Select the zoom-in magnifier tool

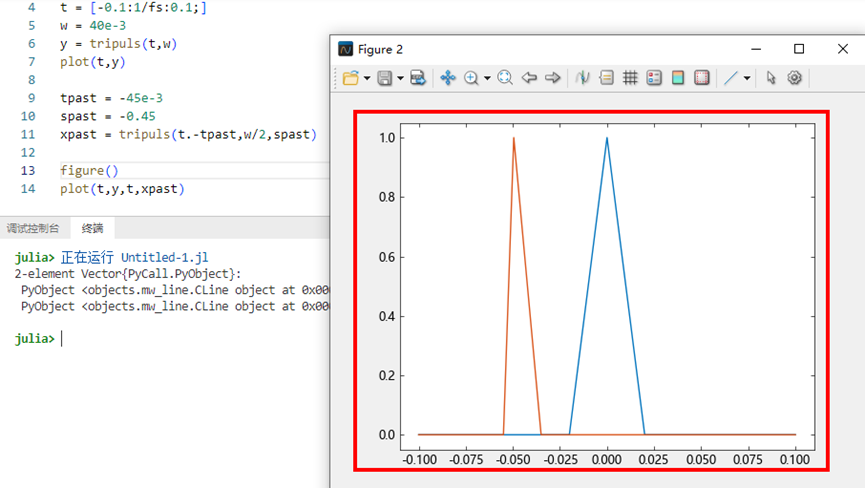tap(471, 78)
